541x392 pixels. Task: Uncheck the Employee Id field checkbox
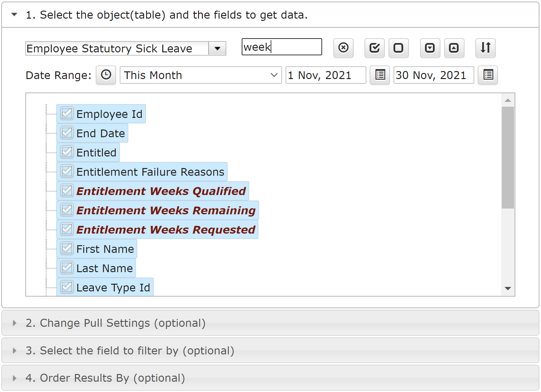pyautogui.click(x=67, y=114)
